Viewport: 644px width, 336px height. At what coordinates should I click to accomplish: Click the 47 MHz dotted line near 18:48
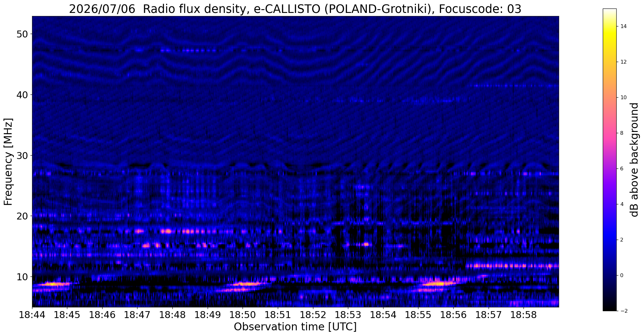tap(189, 50)
